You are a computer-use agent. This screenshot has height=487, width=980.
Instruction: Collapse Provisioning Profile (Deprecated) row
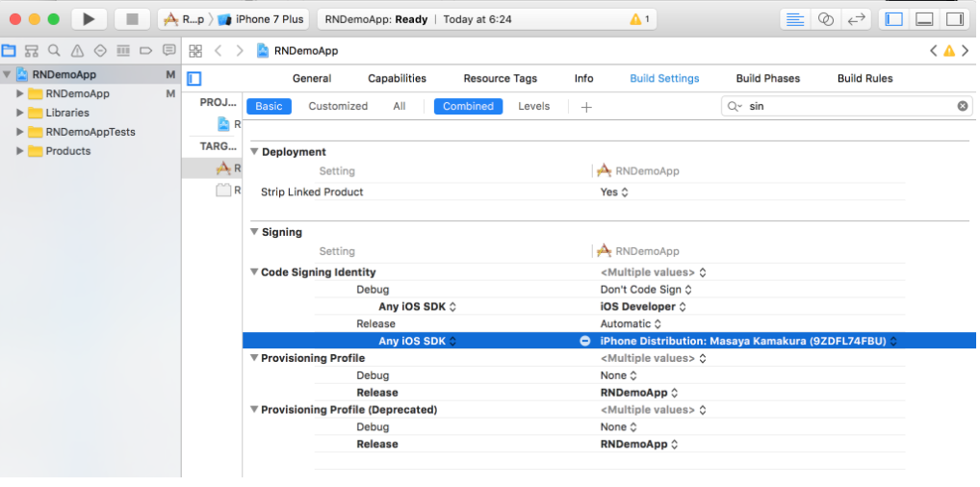click(254, 409)
